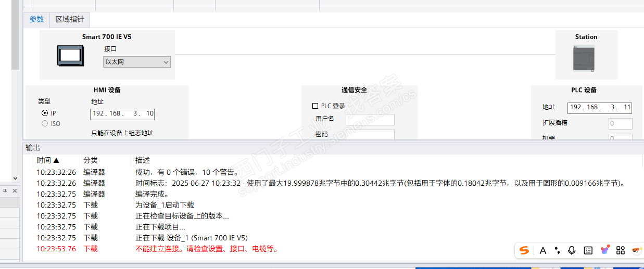This screenshot has height=269, width=644.
Task: Switch to the 区域指针 tab
Action: point(70,19)
